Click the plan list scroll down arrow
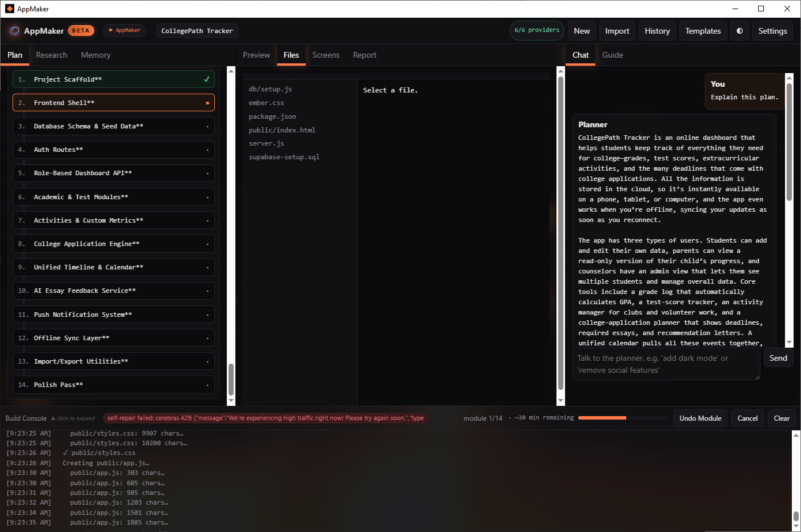Screen dimensions: 801x532 [231, 401]
